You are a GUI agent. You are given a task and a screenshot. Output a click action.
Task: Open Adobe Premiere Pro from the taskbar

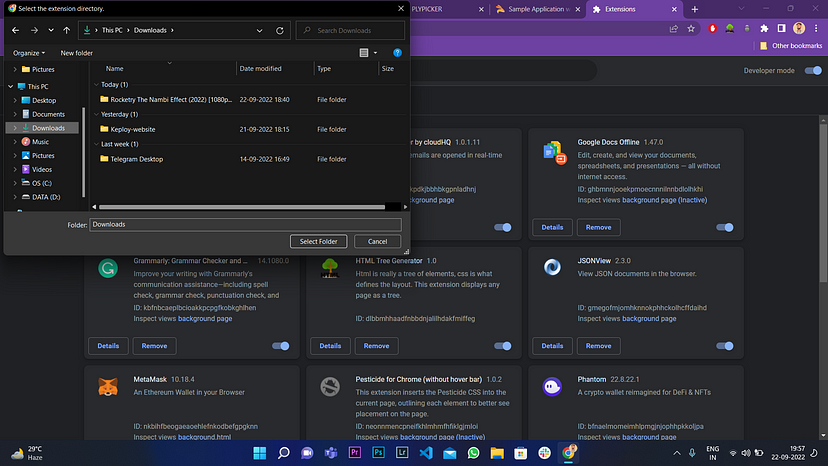[355, 453]
